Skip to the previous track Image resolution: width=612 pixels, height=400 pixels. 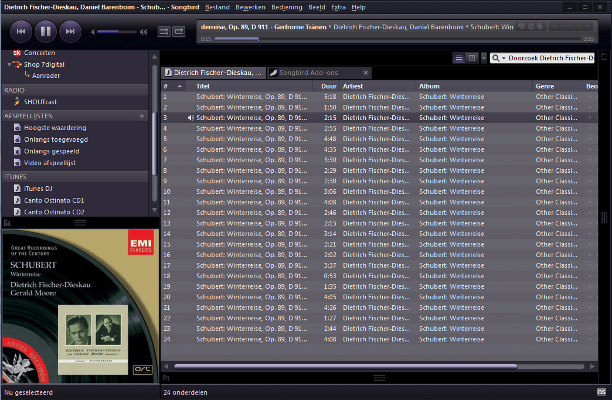pos(21,32)
